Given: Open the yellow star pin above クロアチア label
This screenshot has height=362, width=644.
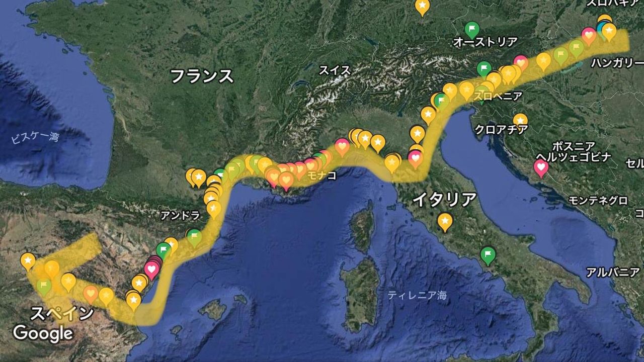Looking at the screenshot, I should pos(520,121).
